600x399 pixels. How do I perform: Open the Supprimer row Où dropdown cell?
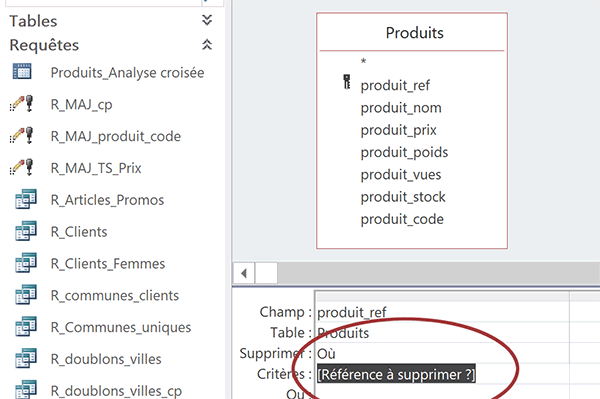coord(442,353)
